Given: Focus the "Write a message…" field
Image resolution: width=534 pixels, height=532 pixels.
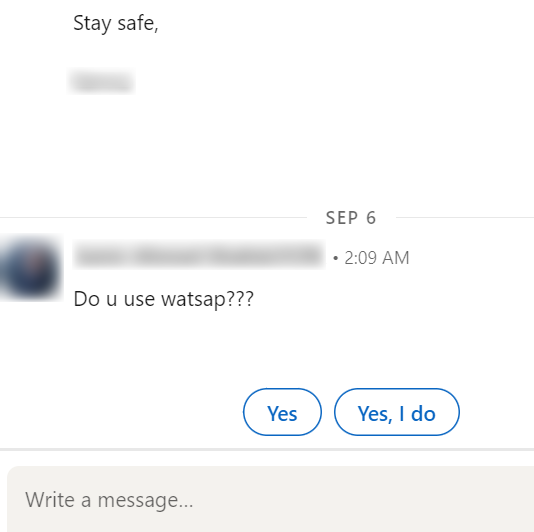Looking at the screenshot, I should [270, 499].
